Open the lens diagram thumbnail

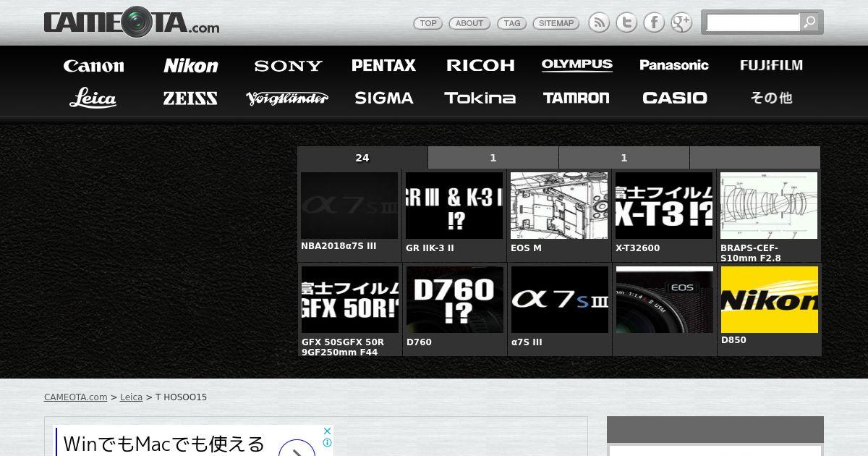coord(769,206)
